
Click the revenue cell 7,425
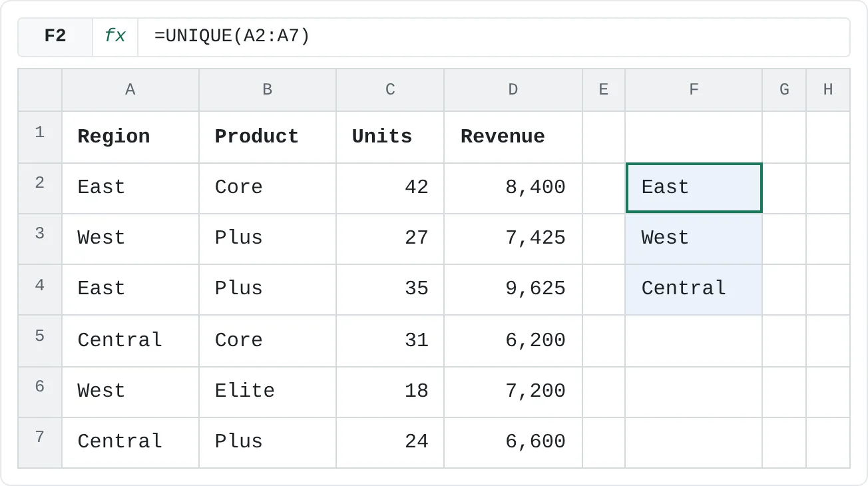pos(513,239)
